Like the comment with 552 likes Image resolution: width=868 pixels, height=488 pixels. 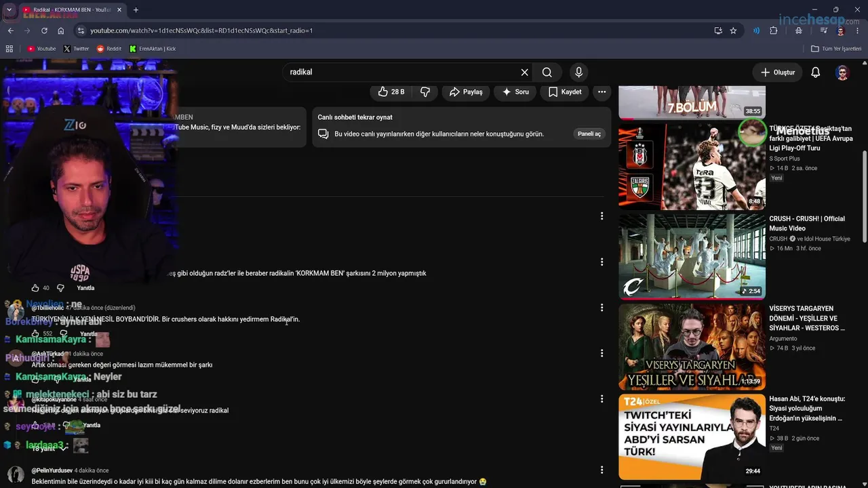[35, 333]
